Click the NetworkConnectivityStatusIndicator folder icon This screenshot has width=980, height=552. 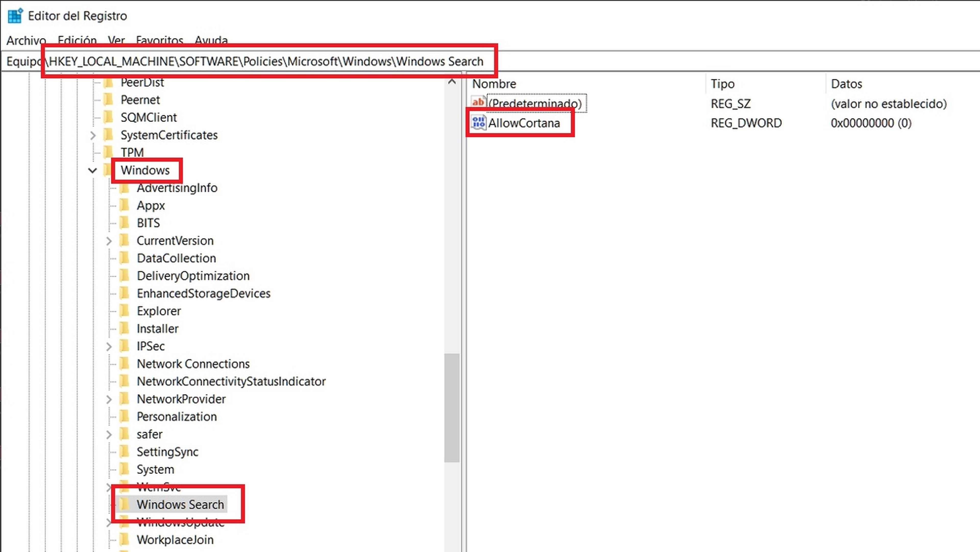tap(124, 382)
